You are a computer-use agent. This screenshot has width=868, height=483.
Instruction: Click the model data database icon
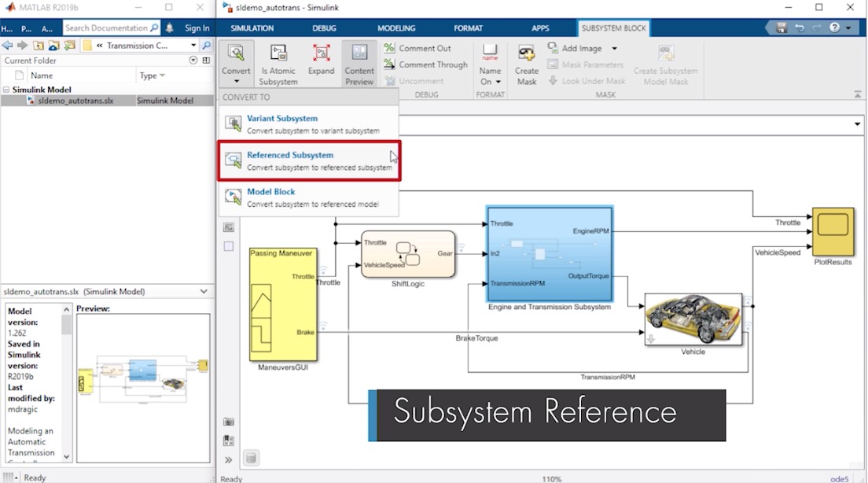tap(251, 458)
